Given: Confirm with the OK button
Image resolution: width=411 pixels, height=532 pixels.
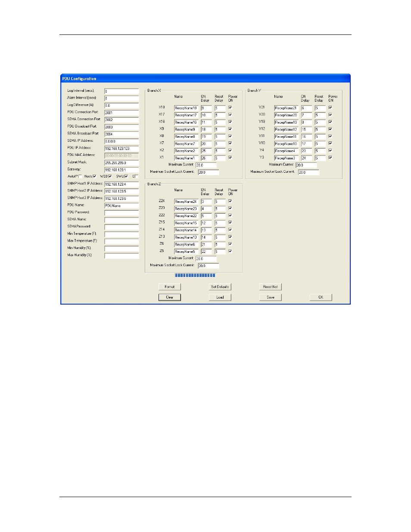Looking at the screenshot, I should 321,297.
